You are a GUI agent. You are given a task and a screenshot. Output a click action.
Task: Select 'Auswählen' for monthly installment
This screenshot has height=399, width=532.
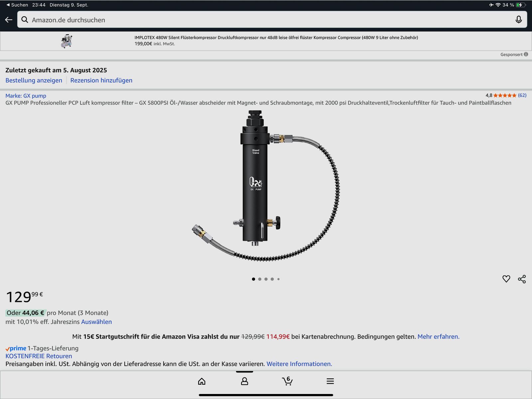96,322
